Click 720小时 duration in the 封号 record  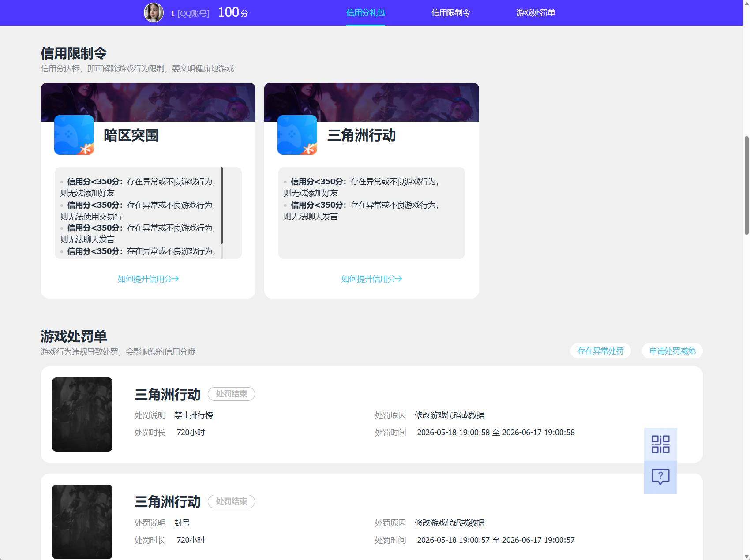point(191,540)
